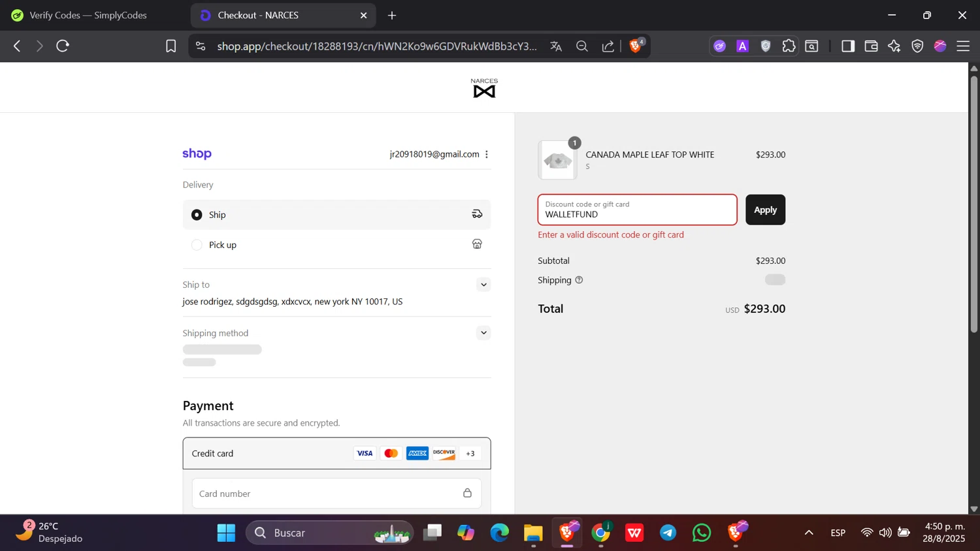Open account options next to email
Screen dimensions: 980x551
click(487, 155)
